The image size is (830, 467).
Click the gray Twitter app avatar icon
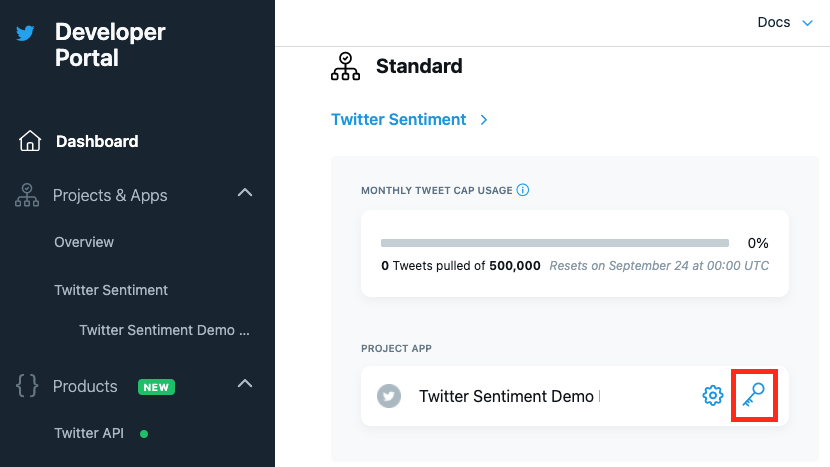[x=389, y=396]
